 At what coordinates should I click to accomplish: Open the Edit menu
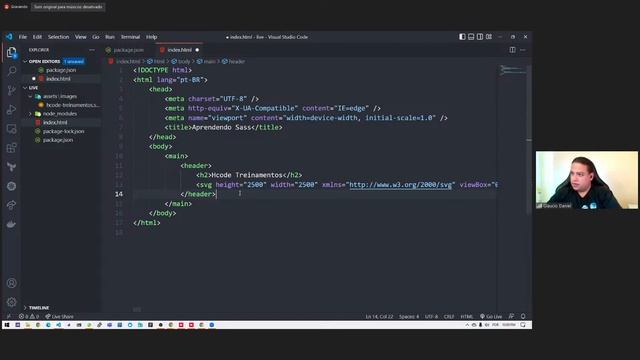pos(37,37)
